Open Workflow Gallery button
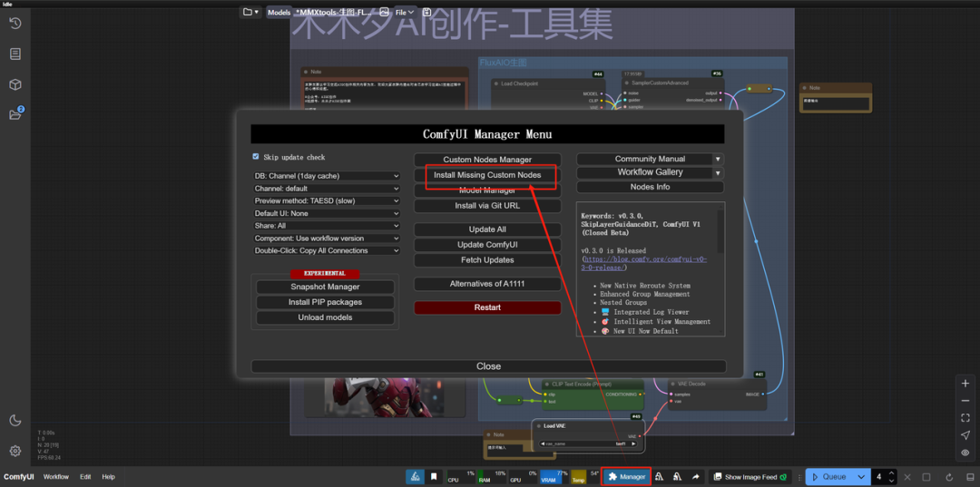 [645, 173]
